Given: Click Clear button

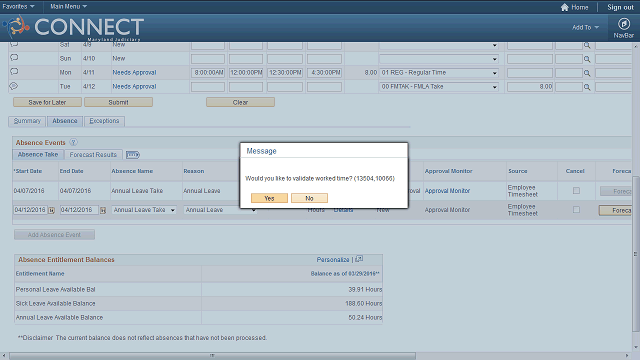Looking at the screenshot, I should (x=240, y=102).
